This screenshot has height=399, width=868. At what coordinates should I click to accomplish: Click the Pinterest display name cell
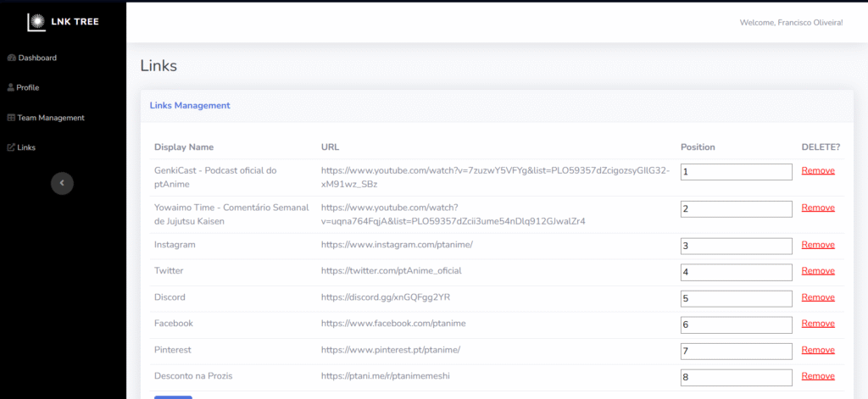tap(173, 350)
